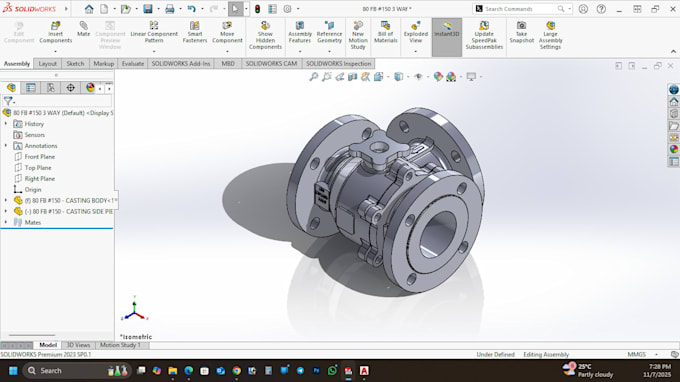
Task: Open the Options gear icon
Action: (x=287, y=9)
